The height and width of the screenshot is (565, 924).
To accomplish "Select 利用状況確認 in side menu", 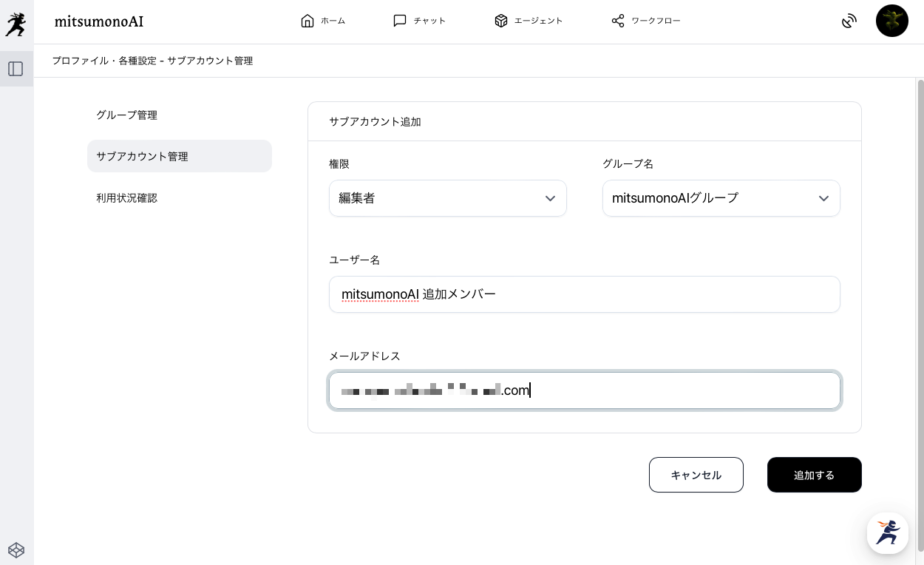I will point(126,197).
